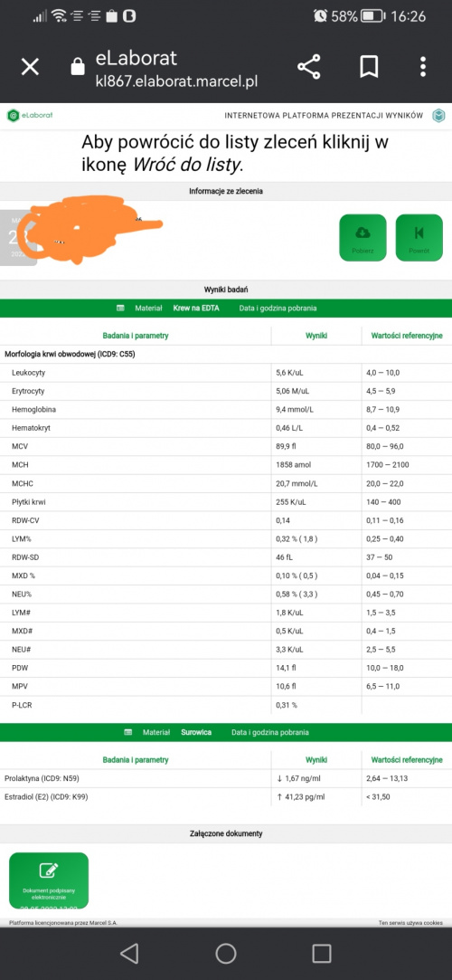The width and height of the screenshot is (452, 980).
Task: Tap the padlock site security icon
Action: click(x=78, y=66)
